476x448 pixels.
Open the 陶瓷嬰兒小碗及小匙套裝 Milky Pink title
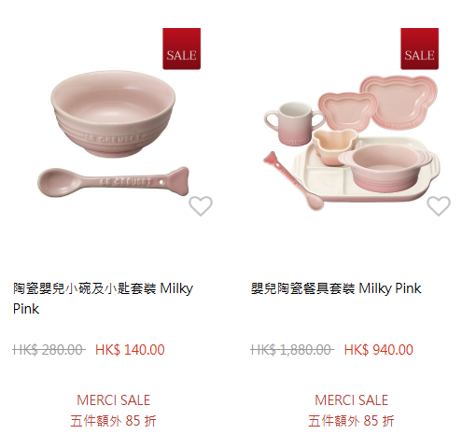(x=103, y=299)
